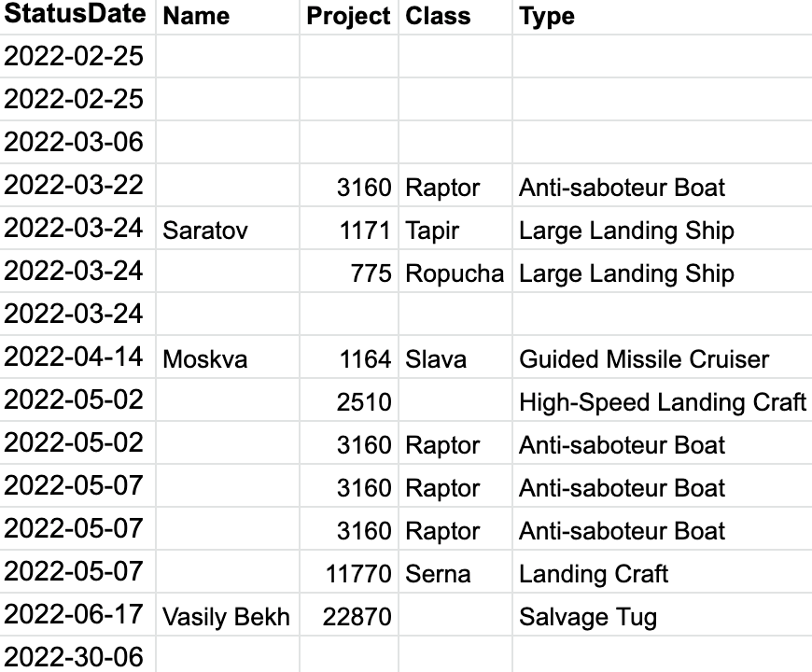
Task: Select the Slava class cell
Action: (435, 359)
